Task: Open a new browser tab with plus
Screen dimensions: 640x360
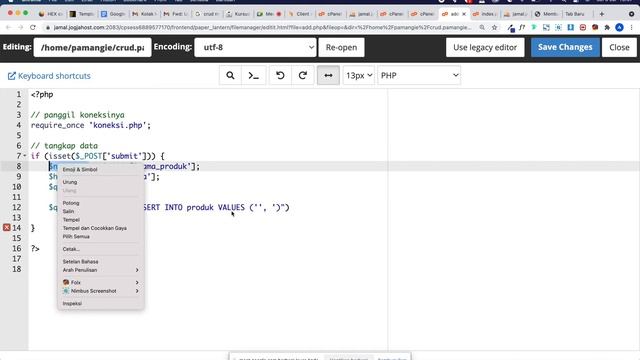Action: pos(602,14)
